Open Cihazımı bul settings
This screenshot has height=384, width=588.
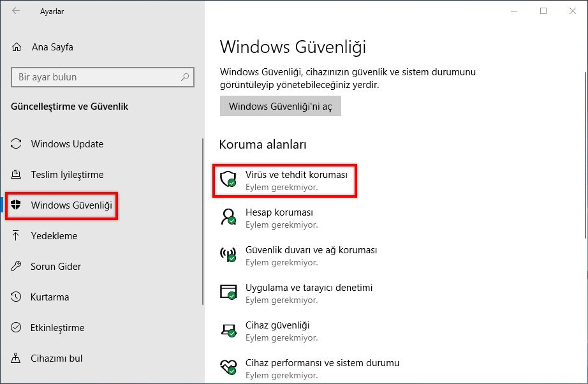[57, 358]
